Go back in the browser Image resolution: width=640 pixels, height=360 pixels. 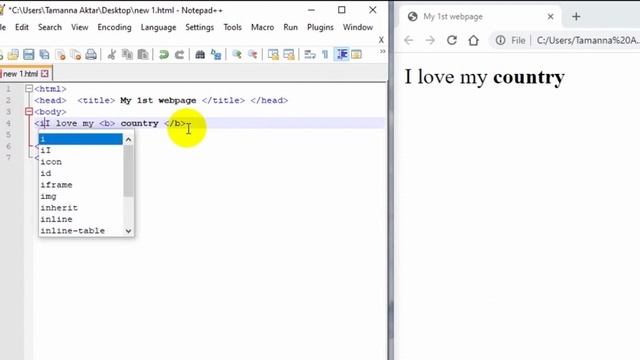[x=409, y=40]
